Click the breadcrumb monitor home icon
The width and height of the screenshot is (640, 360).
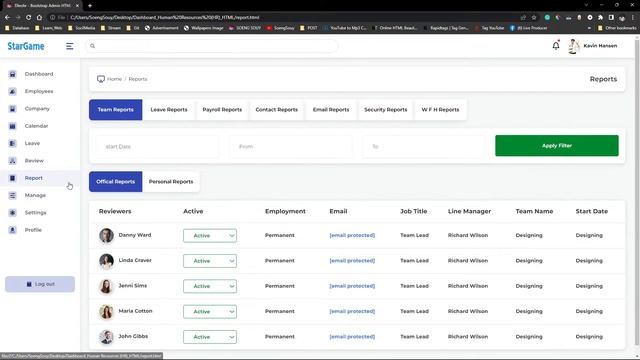[101, 79]
